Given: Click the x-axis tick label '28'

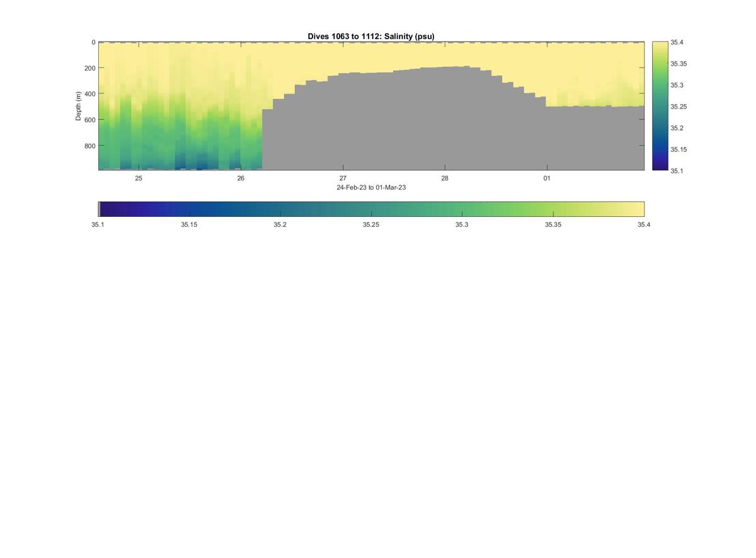Looking at the screenshot, I should click(445, 178).
